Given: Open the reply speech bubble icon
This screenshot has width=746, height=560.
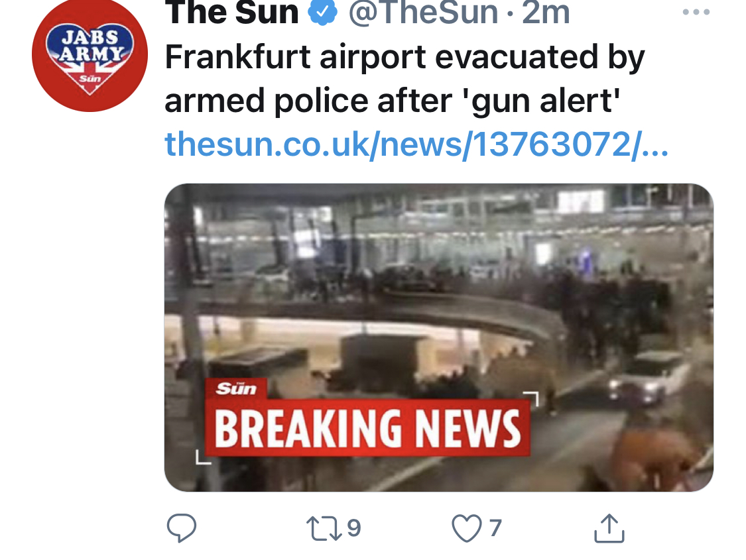Looking at the screenshot, I should coord(182,528).
